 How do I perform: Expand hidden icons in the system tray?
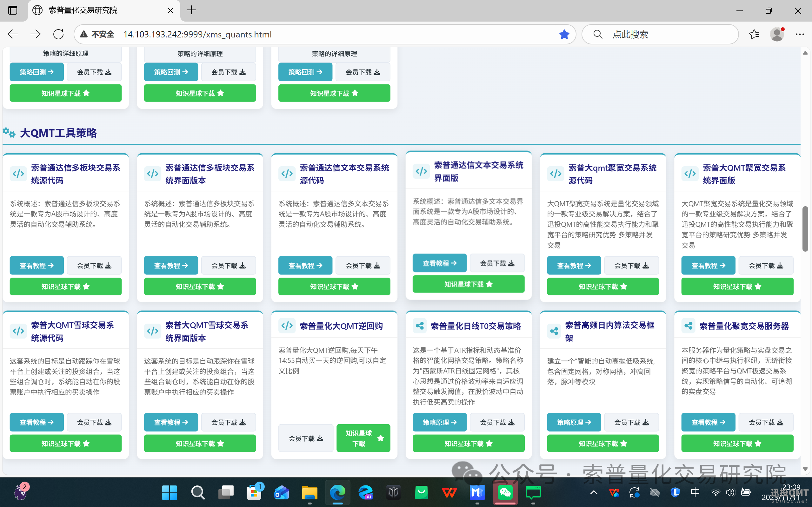pos(593,493)
